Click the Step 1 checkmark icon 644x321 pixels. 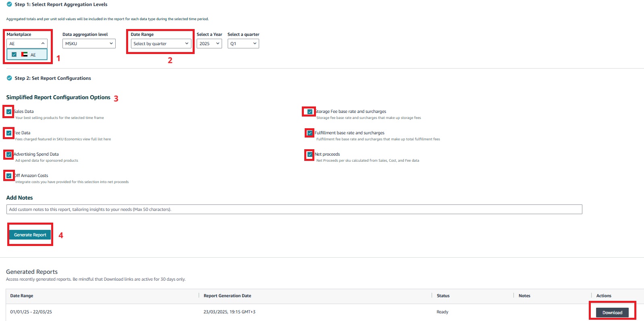[9, 4]
